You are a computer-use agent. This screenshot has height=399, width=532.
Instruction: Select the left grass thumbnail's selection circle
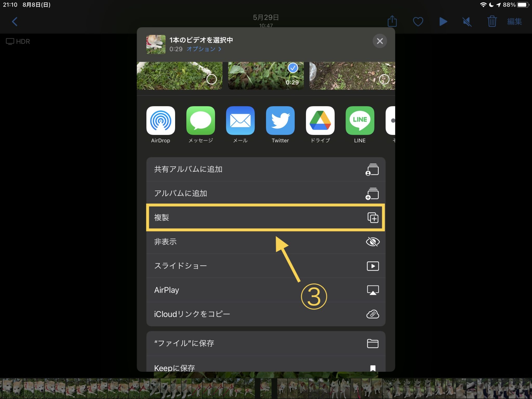tap(212, 79)
